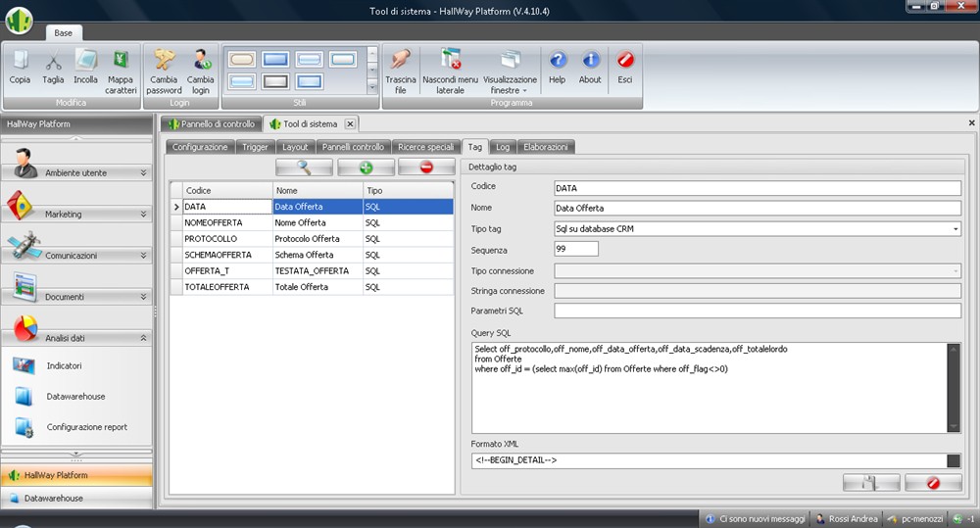The image size is (980, 528).
Task: Click the Copia icon in ribbon
Action: click(20, 68)
